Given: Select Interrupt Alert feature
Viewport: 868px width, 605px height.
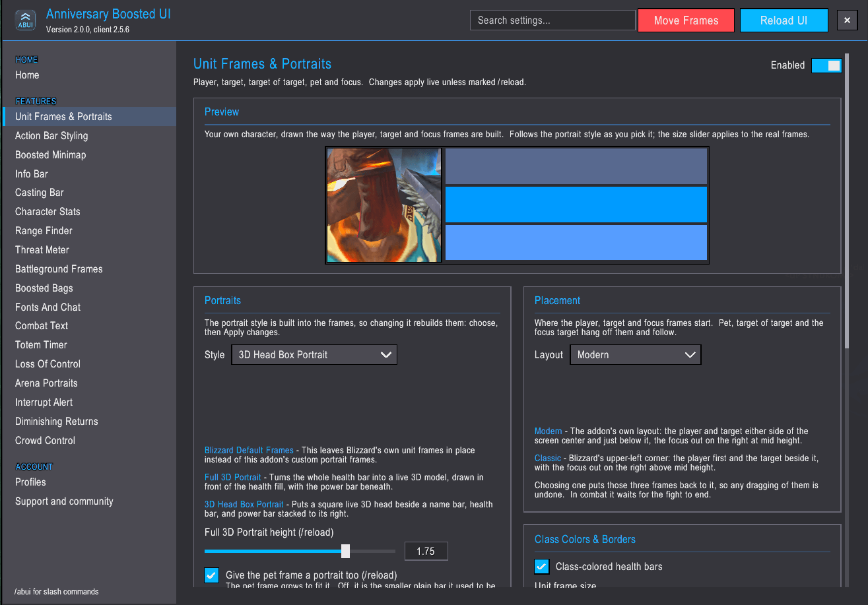Looking at the screenshot, I should 44,402.
